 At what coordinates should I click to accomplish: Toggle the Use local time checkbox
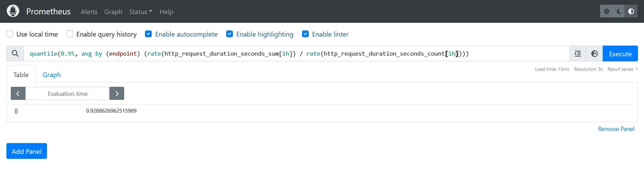(x=10, y=34)
